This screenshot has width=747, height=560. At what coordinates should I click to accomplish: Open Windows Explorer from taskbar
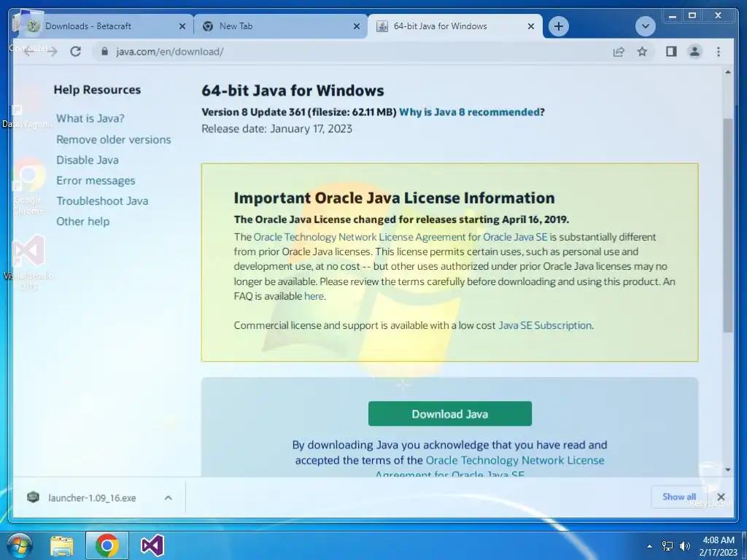click(62, 545)
